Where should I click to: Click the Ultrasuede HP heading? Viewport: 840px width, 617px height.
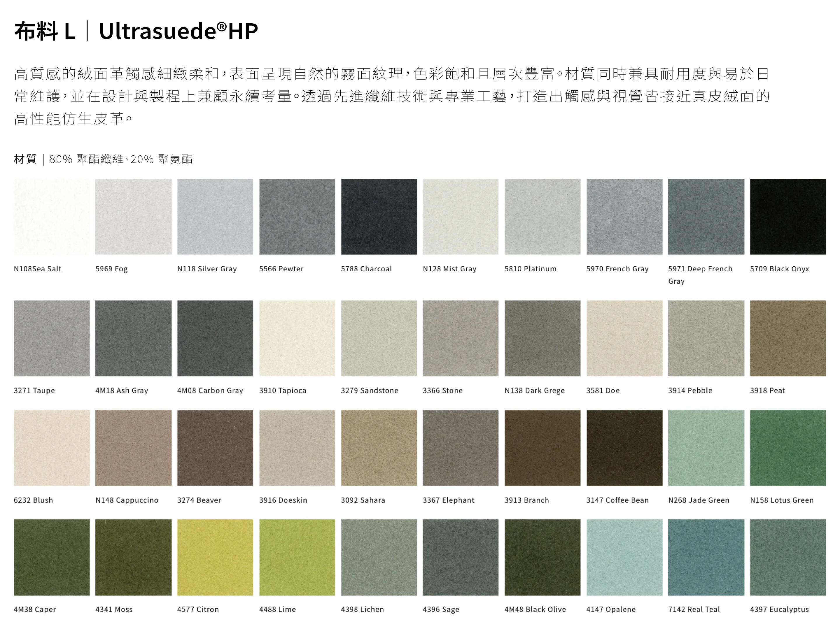click(x=178, y=31)
